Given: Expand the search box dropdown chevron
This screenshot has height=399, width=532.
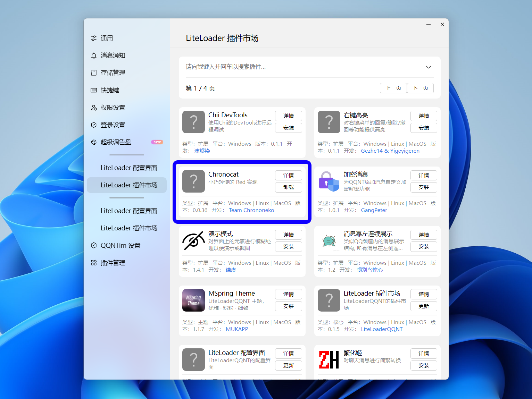Looking at the screenshot, I should 429,67.
